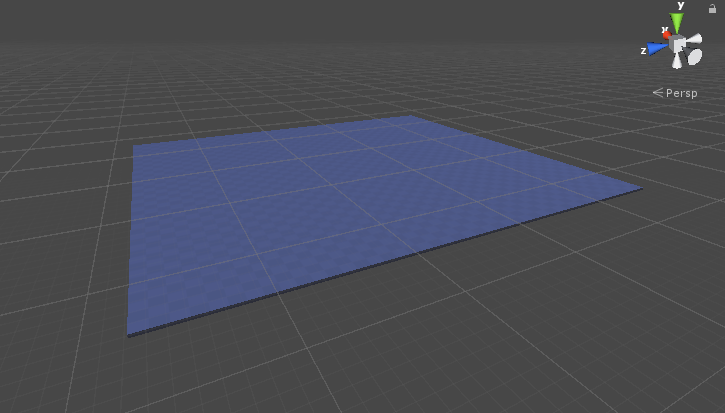Click the red X axis cone on gizmo
The image size is (725, 413).
pos(667,35)
